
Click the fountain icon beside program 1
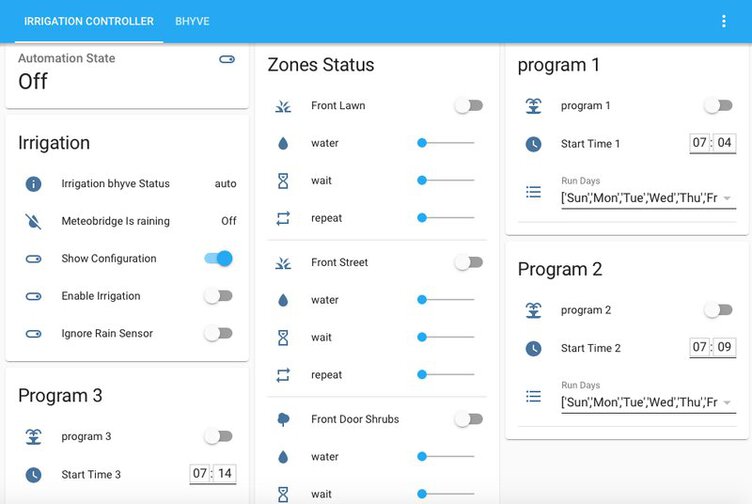pos(533,106)
